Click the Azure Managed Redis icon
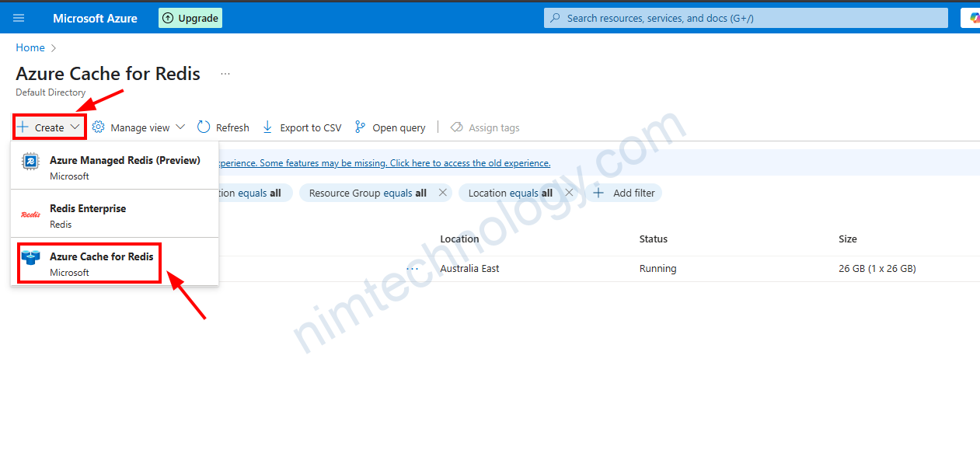Viewport: 980px width, 467px height. (x=30, y=161)
